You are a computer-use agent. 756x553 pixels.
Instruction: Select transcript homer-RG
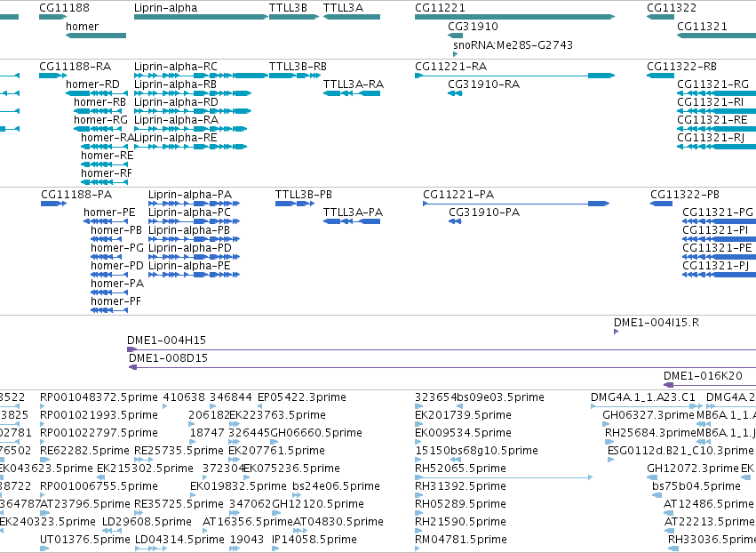100,120
